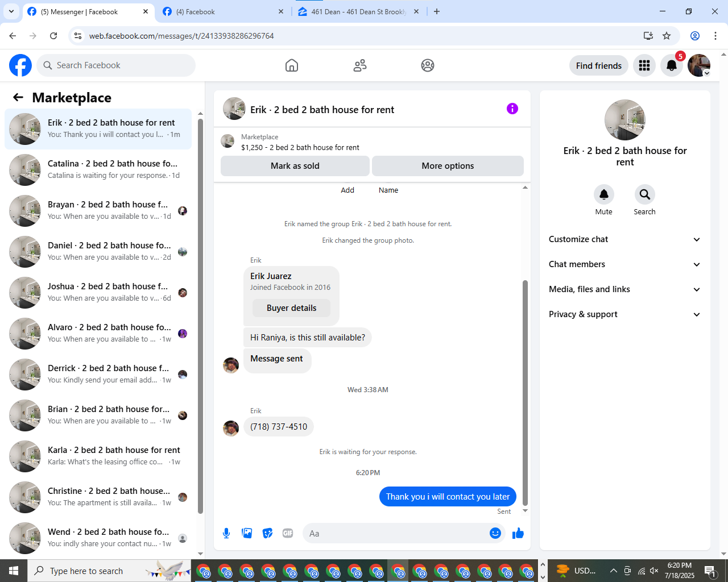Open Brian conversation in list
Image resolution: width=728 pixels, height=582 pixels.
98,415
